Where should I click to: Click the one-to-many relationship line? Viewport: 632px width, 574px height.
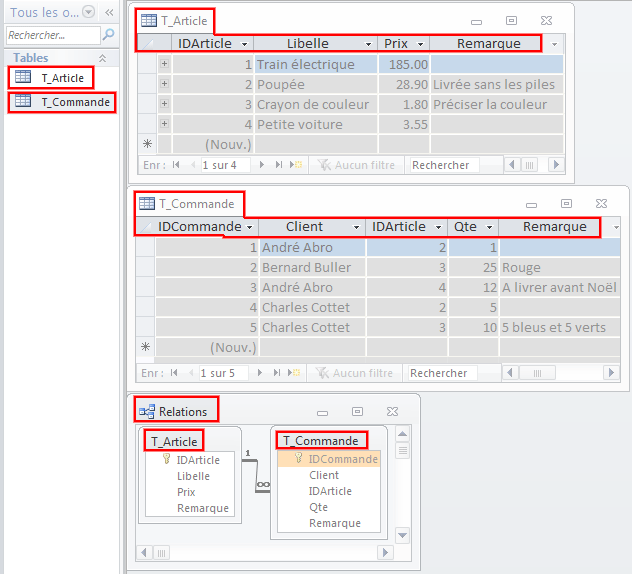click(x=256, y=476)
